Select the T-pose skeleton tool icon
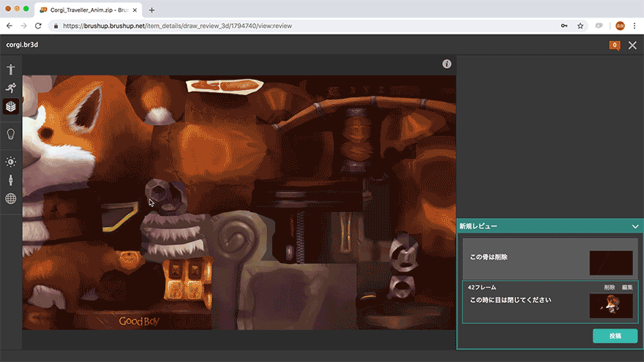Screen dimensions: 644x362 [x=11, y=69]
